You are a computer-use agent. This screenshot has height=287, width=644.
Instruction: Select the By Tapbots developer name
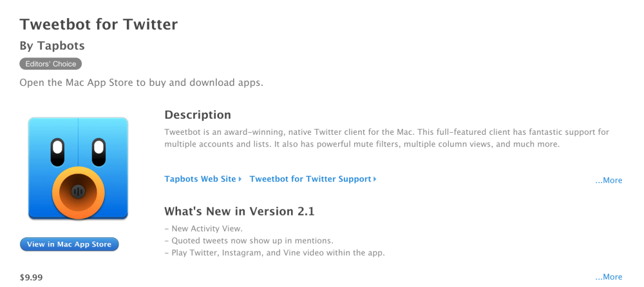(52, 46)
